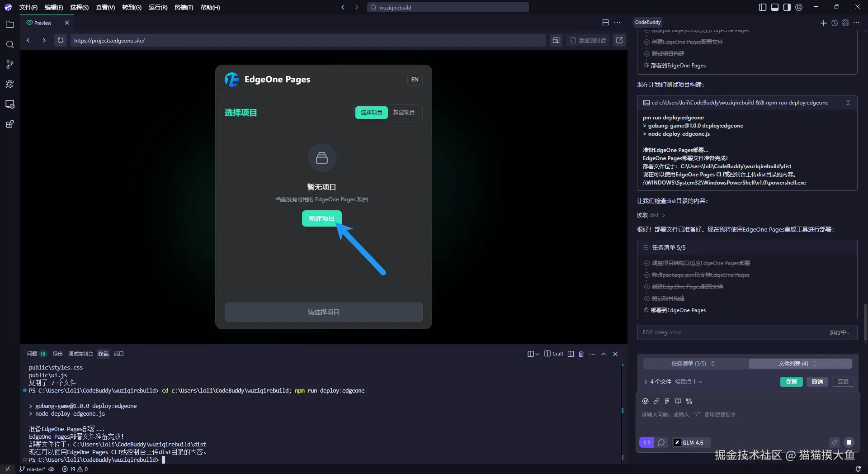The width and height of the screenshot is (868, 474).
Task: Reload the preview page
Action: 60,40
